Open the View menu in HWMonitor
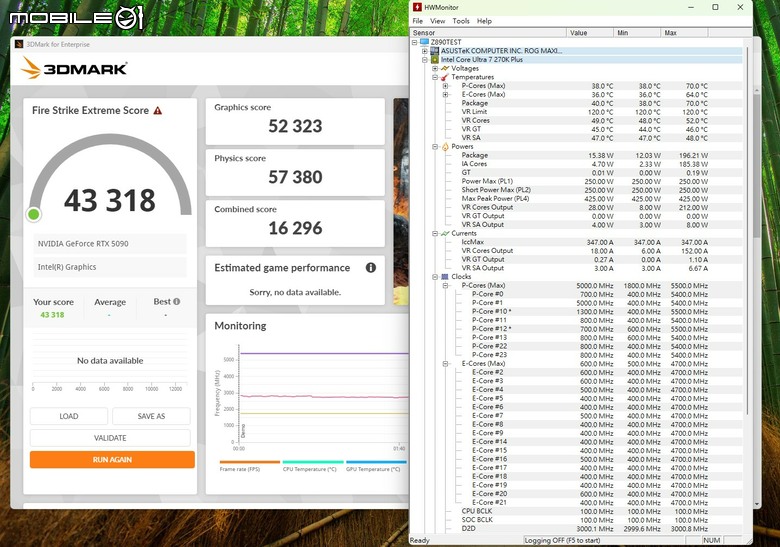The height and width of the screenshot is (547, 780). 437,21
